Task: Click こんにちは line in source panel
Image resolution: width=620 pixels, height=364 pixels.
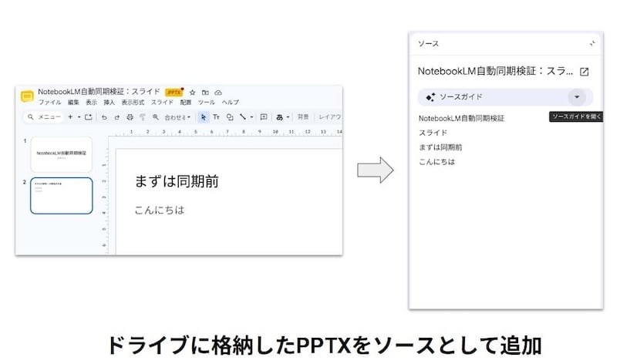Action: (437, 162)
